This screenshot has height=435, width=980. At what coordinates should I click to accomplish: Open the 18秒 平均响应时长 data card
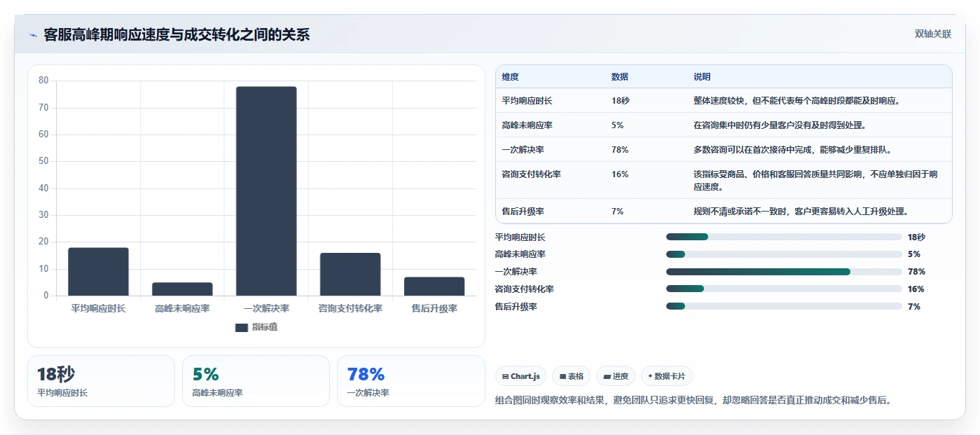coord(101,381)
